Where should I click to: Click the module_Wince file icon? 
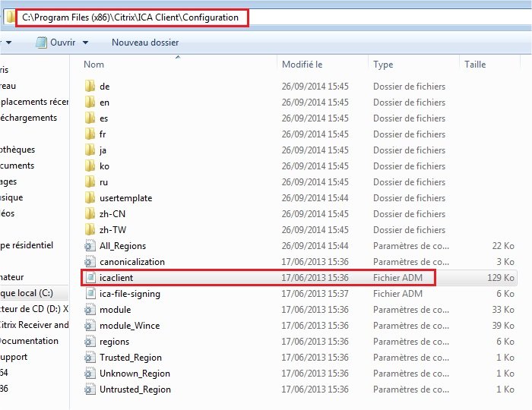click(x=90, y=325)
